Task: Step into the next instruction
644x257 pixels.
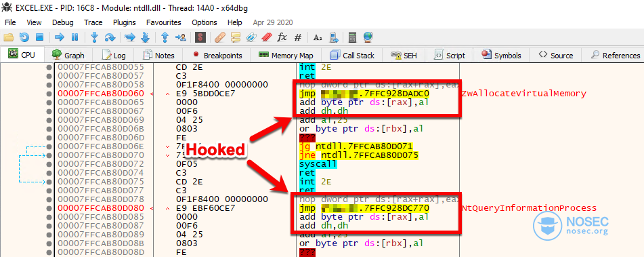Action: coord(94,37)
